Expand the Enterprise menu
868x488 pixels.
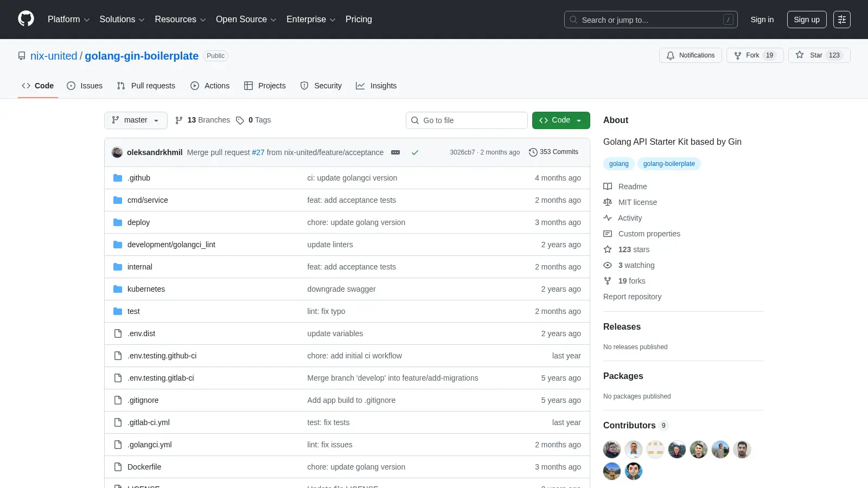(311, 20)
